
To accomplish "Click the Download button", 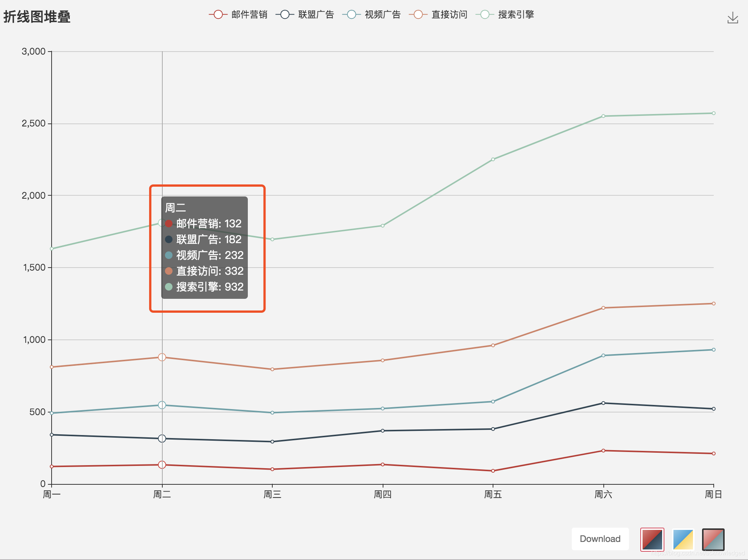I will [x=600, y=539].
